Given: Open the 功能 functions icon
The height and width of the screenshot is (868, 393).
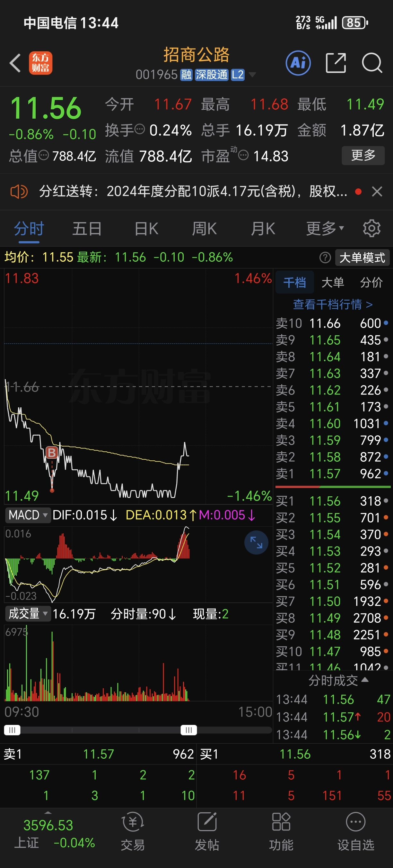Looking at the screenshot, I should click(281, 832).
